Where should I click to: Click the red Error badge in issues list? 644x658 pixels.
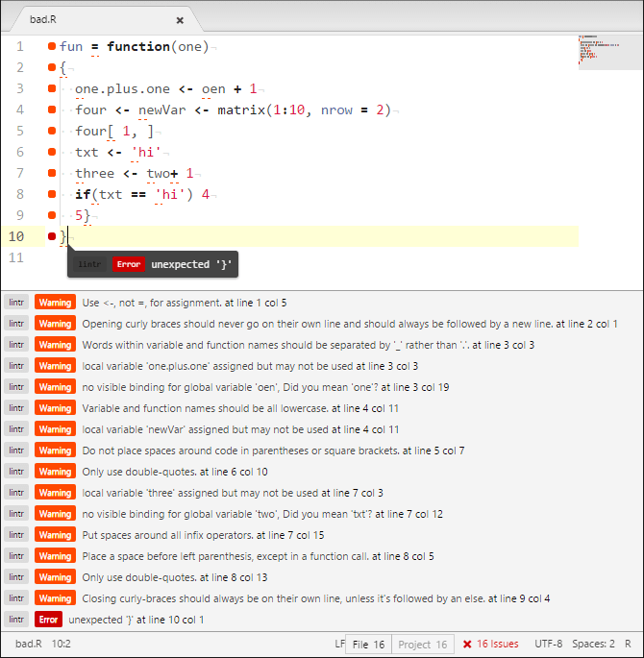[48, 620]
